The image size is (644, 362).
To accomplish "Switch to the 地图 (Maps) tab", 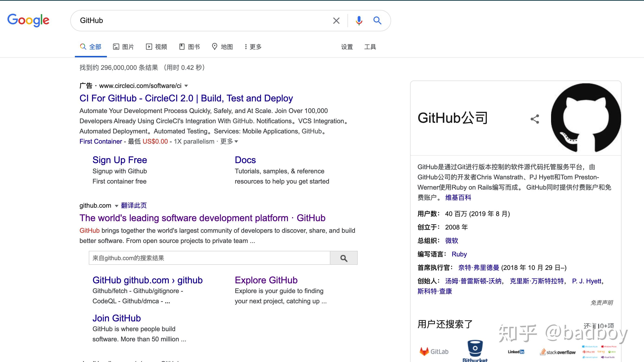I will point(222,47).
